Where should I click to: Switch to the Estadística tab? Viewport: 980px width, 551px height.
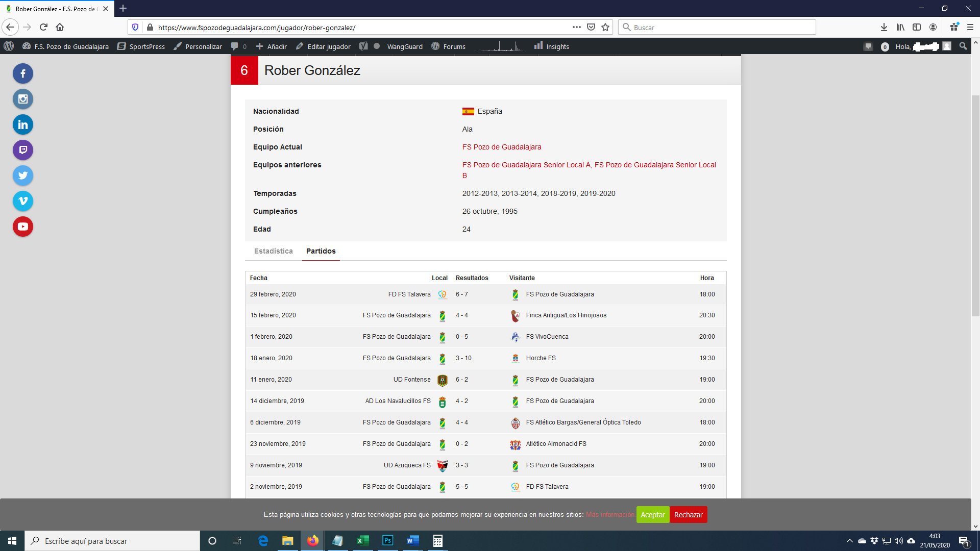[x=273, y=251]
